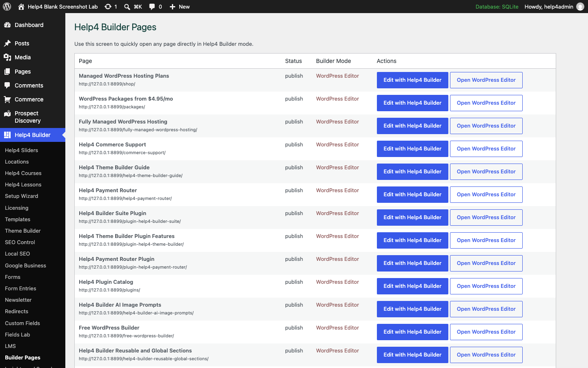Click the Posts pushpin icon
Image resolution: width=588 pixels, height=368 pixels.
(x=7, y=43)
